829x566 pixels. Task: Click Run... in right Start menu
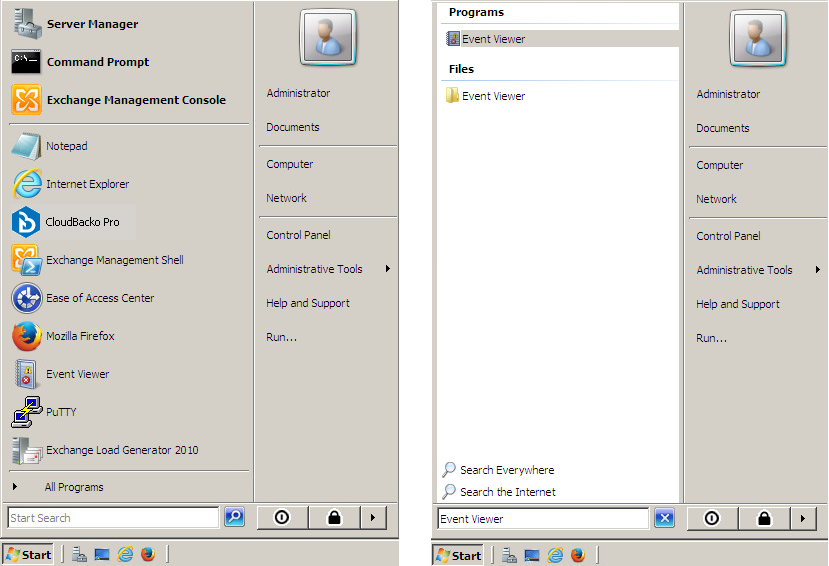point(712,338)
